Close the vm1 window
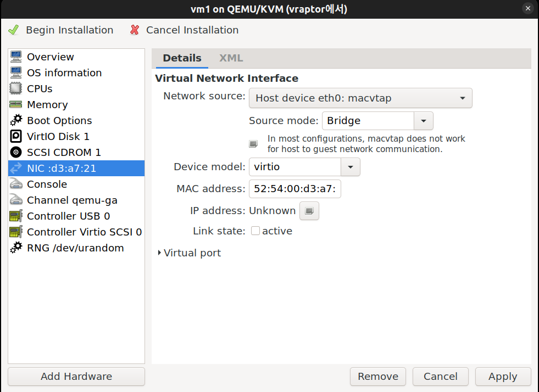539x392 pixels. tap(527, 8)
